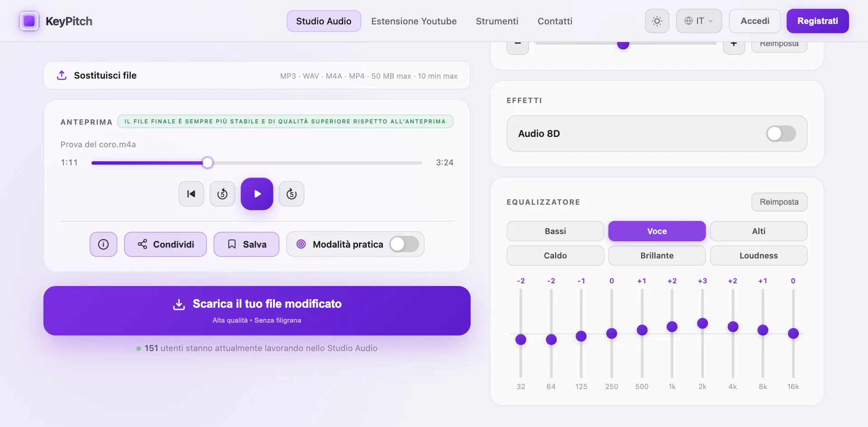This screenshot has height=427, width=868.
Task: Navigate to the Contatti page
Action: click(x=555, y=21)
